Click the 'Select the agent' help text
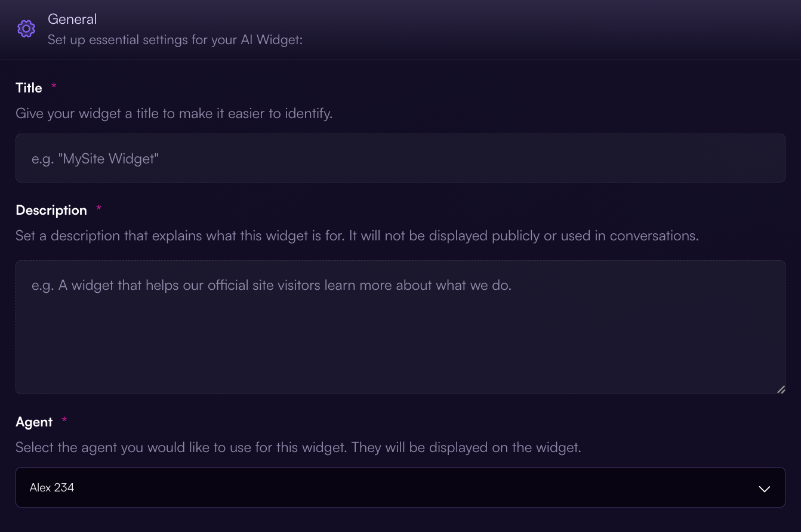 pyautogui.click(x=298, y=447)
